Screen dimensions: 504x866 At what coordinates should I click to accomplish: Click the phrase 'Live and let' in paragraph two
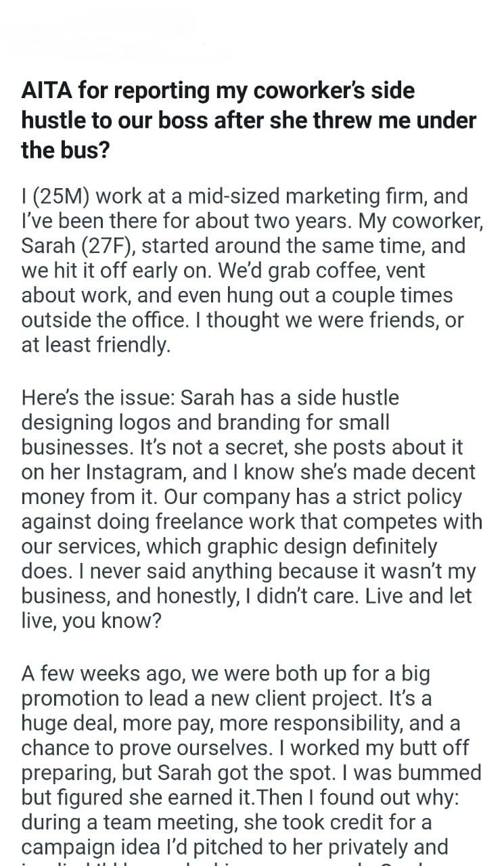(427, 597)
